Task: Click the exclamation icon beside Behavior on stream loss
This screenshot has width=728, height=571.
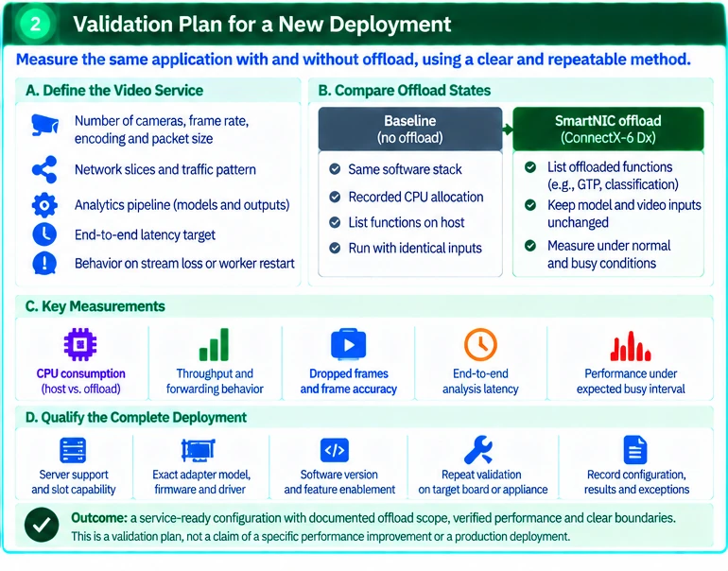Action: click(44, 263)
